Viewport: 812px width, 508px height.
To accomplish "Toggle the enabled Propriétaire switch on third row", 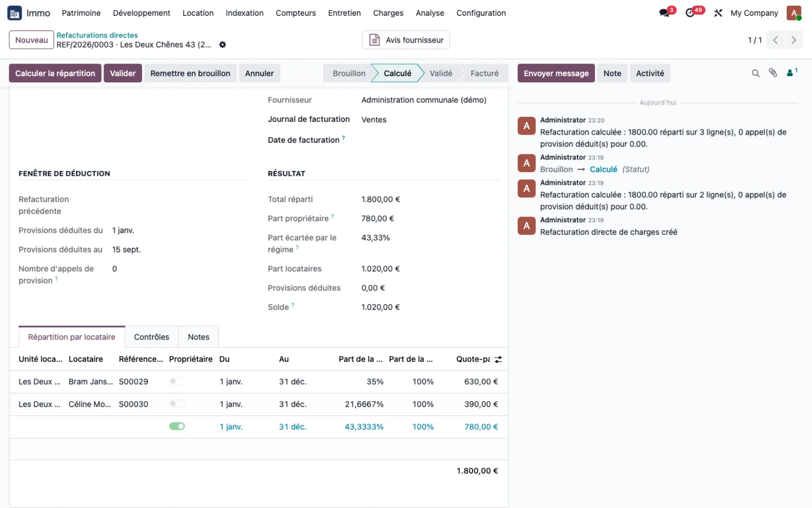I will [x=177, y=426].
